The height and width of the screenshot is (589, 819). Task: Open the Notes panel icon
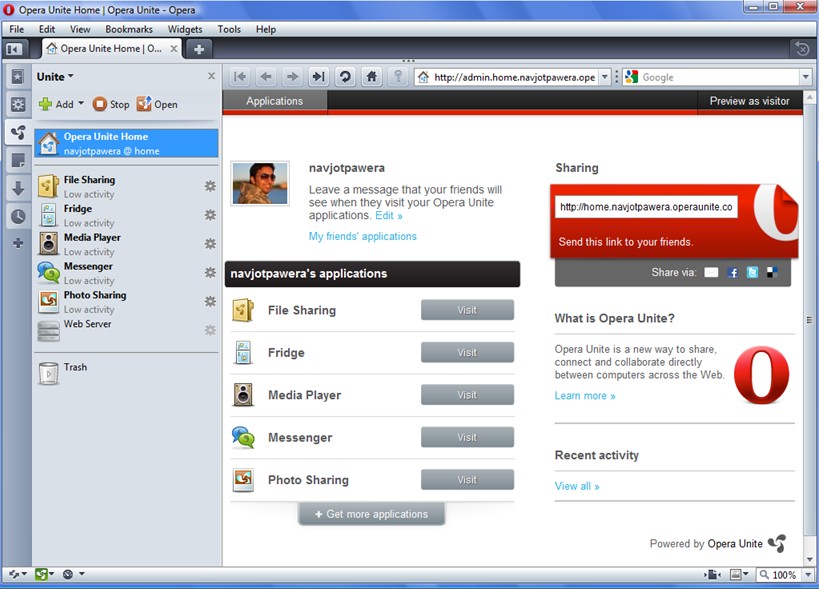pos(18,160)
